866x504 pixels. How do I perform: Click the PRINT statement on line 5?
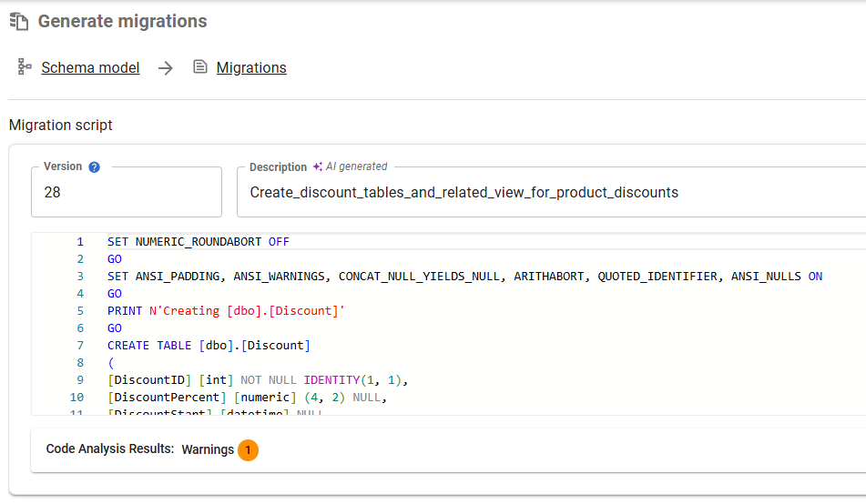pos(226,311)
